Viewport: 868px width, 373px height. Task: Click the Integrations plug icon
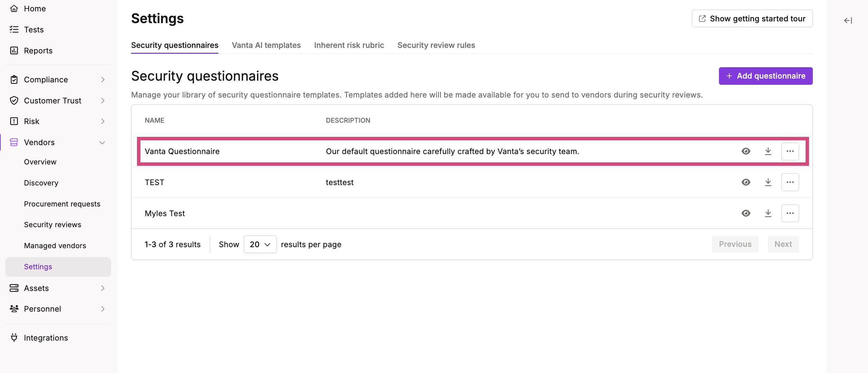14,338
